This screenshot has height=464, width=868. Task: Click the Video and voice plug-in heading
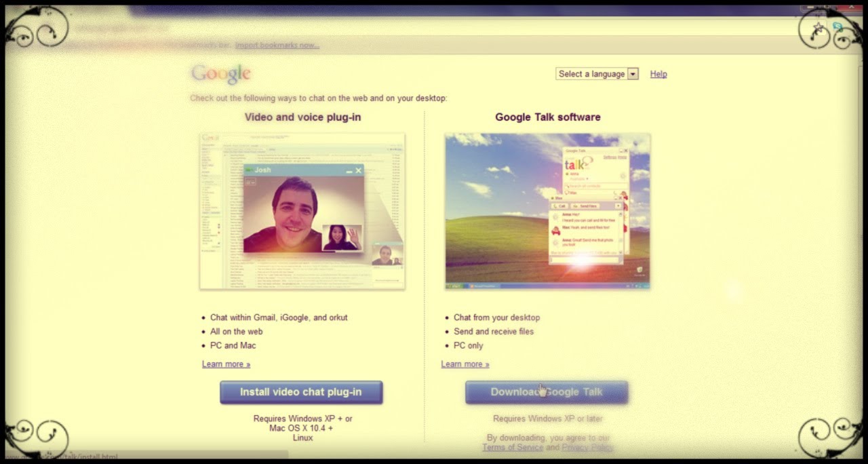pos(302,117)
